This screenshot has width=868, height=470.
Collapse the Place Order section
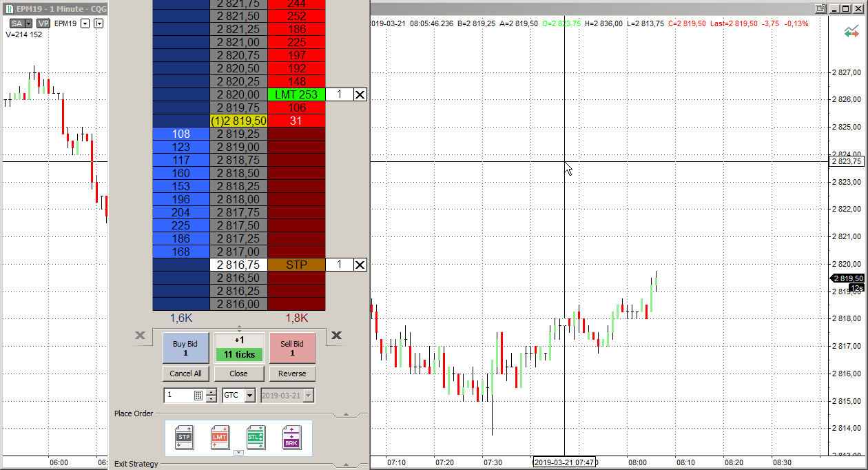click(x=347, y=414)
